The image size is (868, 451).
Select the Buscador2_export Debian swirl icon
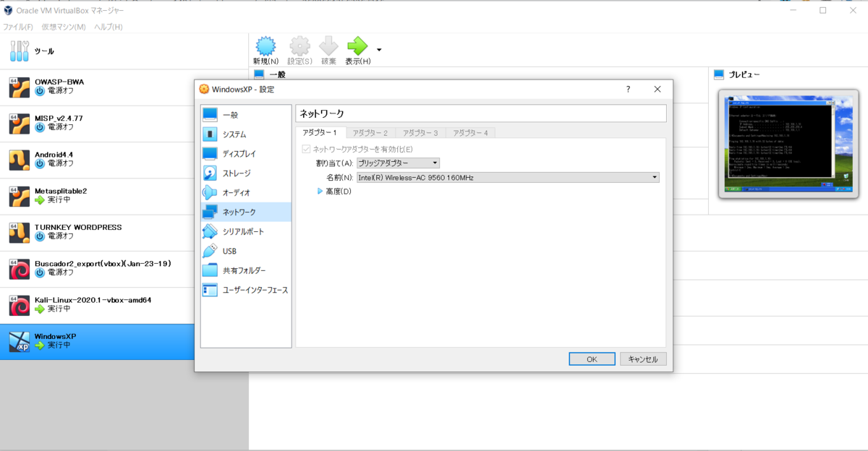click(19, 269)
